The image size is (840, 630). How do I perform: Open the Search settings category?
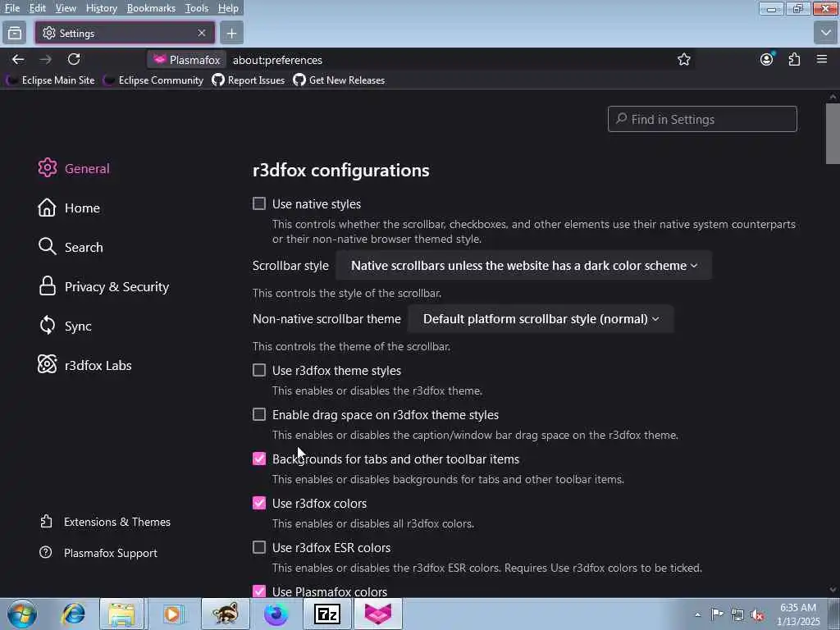[71, 247]
